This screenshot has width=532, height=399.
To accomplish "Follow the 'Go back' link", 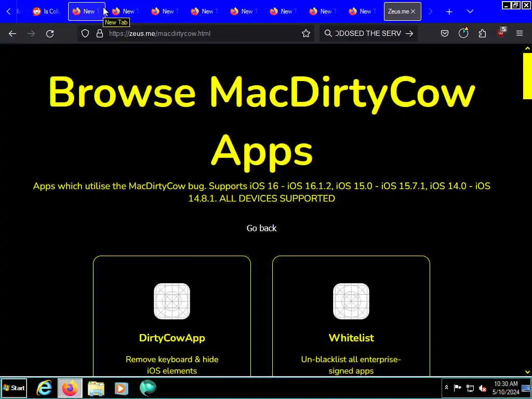I will (x=262, y=228).
